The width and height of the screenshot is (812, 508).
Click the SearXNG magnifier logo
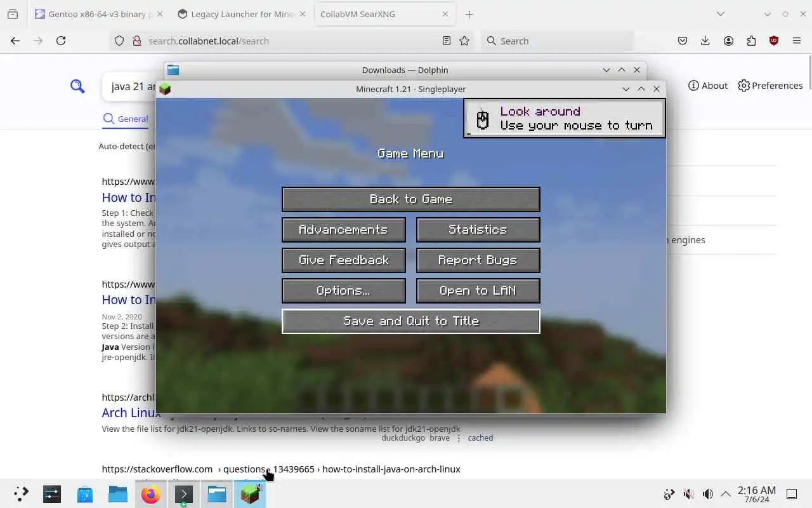tap(77, 86)
